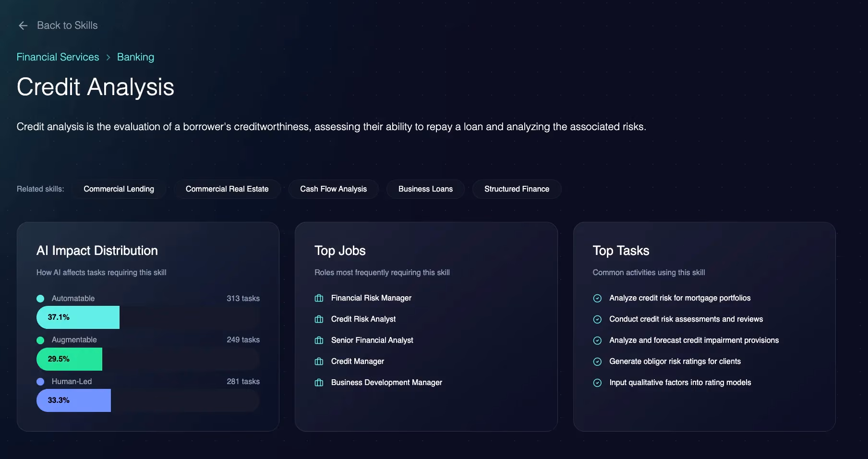Click the Automatable legend dot
The width and height of the screenshot is (868, 459).
(40, 299)
